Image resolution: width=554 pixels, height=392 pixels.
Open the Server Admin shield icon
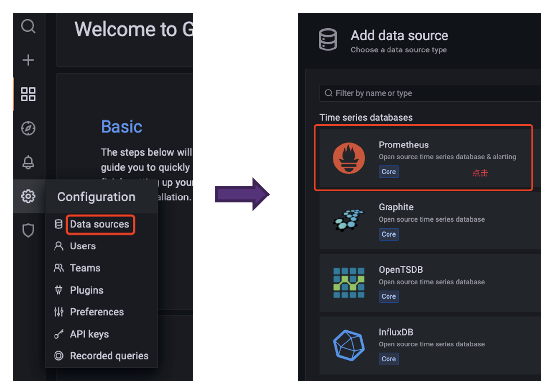click(28, 230)
